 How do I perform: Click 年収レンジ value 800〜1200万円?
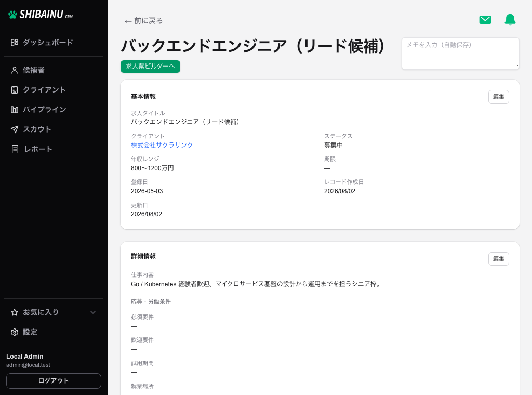point(152,168)
